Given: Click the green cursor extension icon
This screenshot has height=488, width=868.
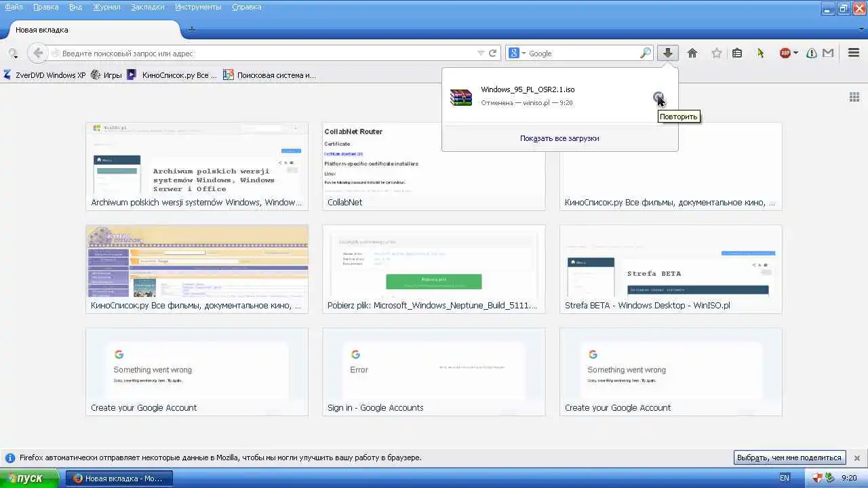Looking at the screenshot, I should pos(760,53).
